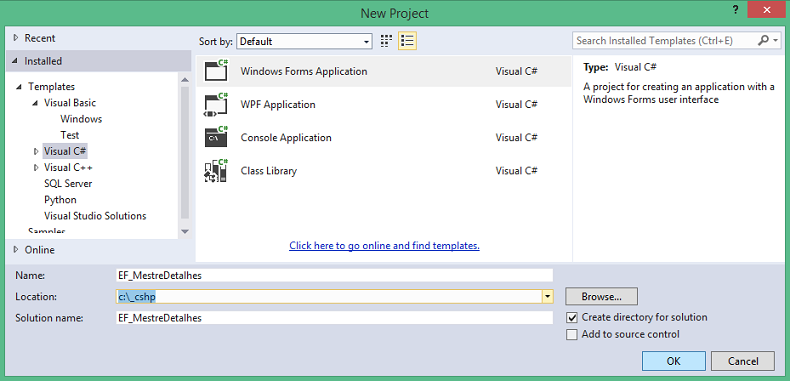Follow the go online and find templates link
Viewport: 790px width, 381px height.
[384, 246]
